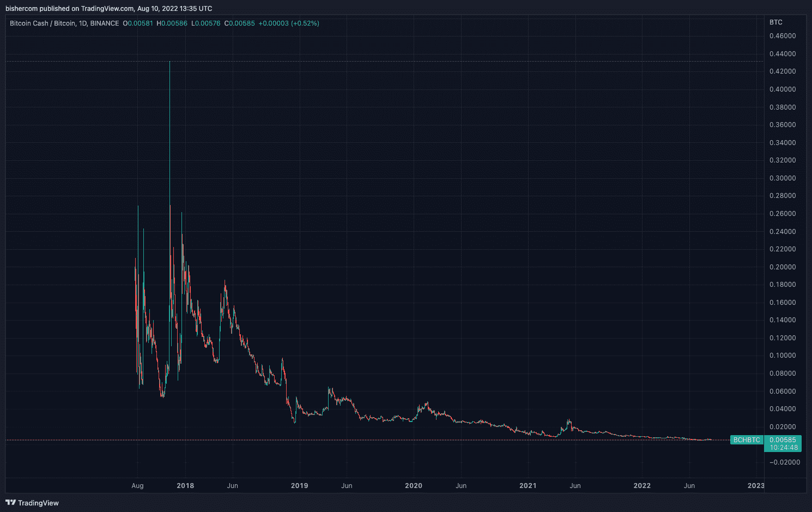Select the 2019 label on time axis
This screenshot has height=512, width=812.
[299, 486]
